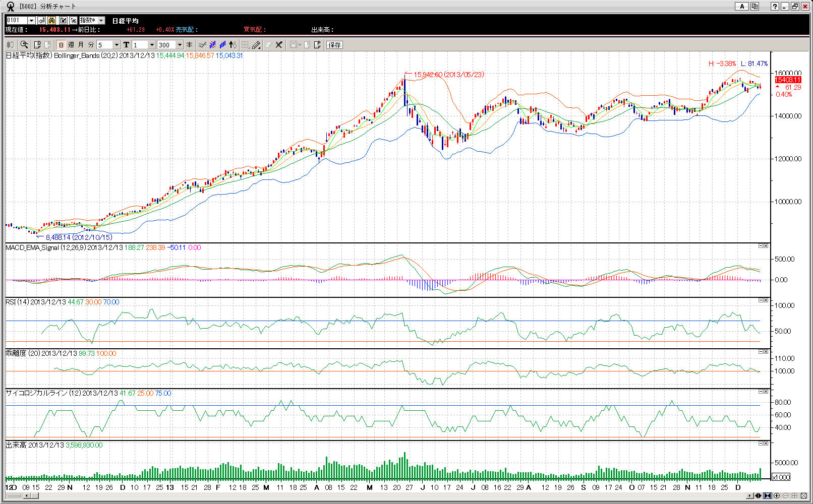Screen dimensions: 813x504
Task: Click the magnifier search icon in chart toolbar
Action: click(24, 45)
